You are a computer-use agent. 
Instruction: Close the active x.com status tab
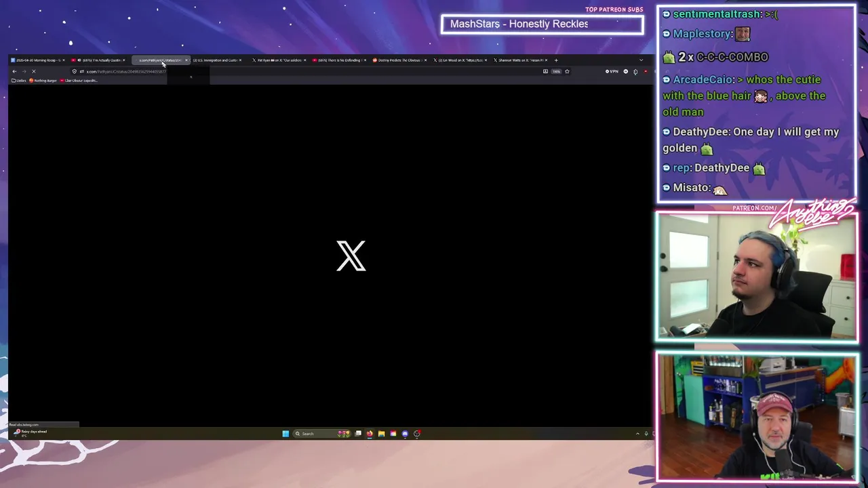click(x=186, y=60)
